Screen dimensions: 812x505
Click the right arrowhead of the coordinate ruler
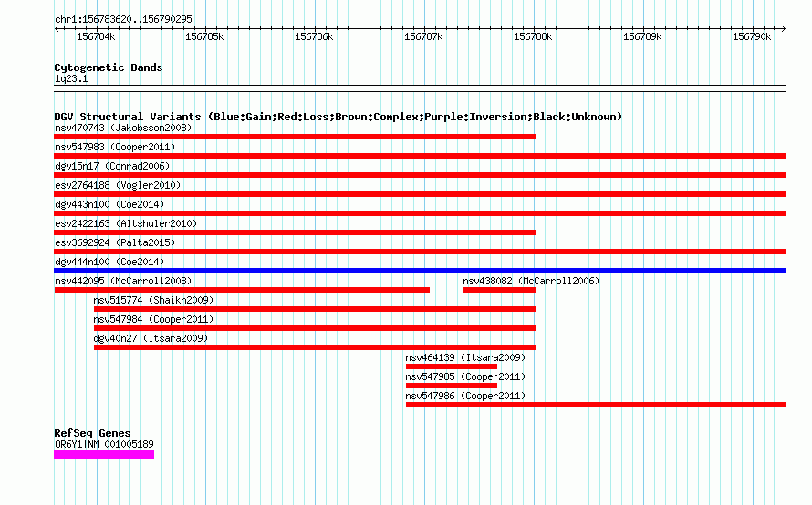pos(784,29)
